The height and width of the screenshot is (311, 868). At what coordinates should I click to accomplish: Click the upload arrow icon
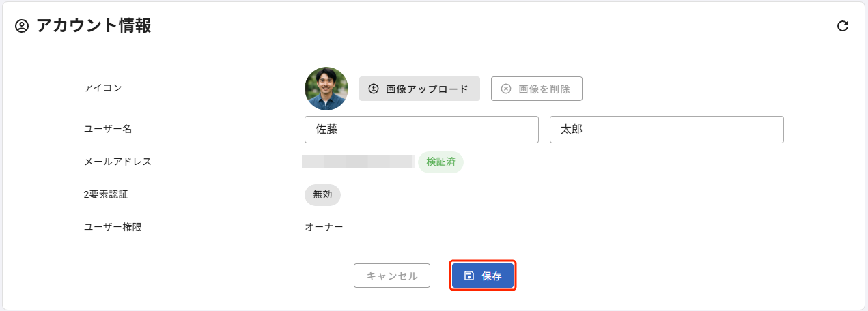pyautogui.click(x=374, y=89)
